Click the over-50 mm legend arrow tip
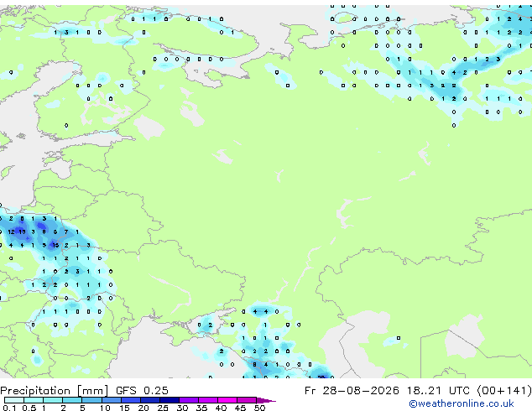The image size is (532, 411). point(266,400)
